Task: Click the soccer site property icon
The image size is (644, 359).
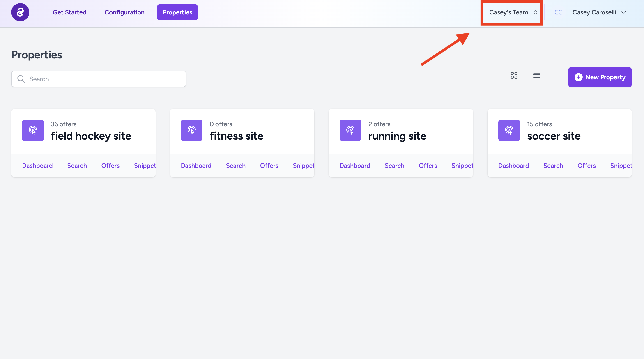Action: [509, 130]
